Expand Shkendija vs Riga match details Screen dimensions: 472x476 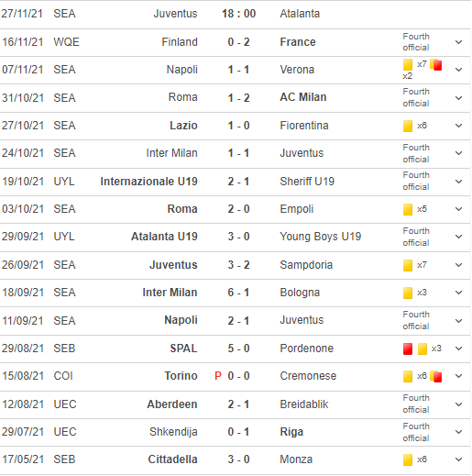coord(458,432)
